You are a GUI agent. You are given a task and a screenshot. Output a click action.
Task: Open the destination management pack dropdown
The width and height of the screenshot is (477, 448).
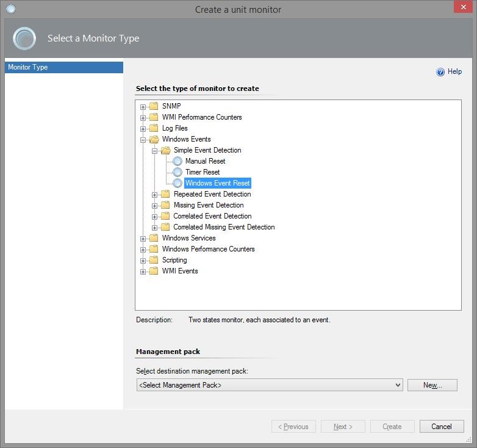[398, 385]
